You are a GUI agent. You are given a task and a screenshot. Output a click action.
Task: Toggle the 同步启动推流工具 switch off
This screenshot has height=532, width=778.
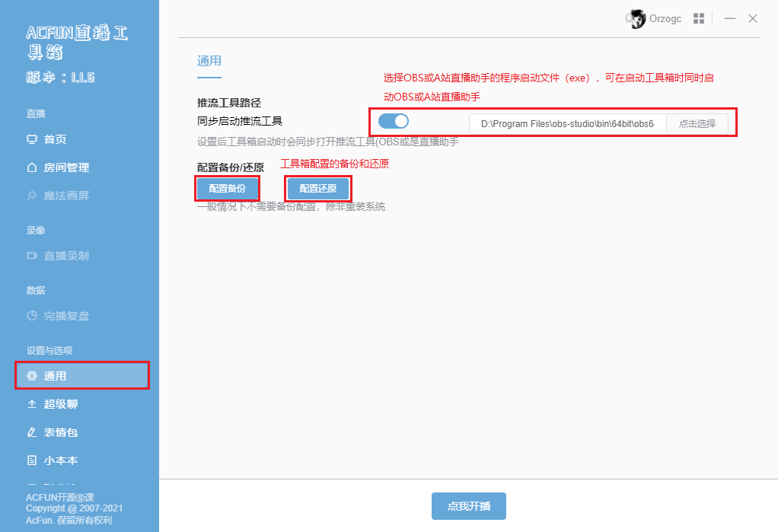click(x=394, y=121)
